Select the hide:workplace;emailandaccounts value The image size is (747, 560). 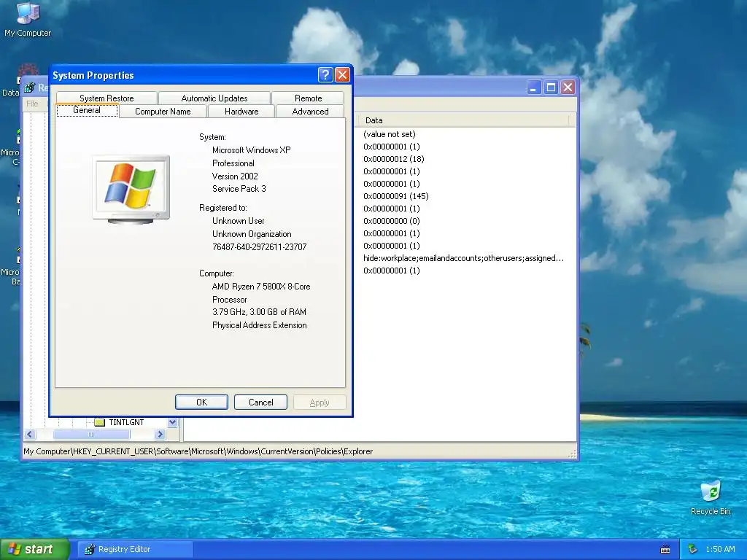[463, 258]
